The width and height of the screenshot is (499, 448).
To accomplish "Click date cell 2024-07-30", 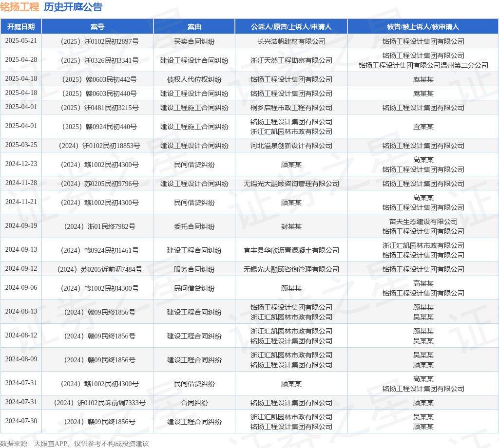I will 21,421.
